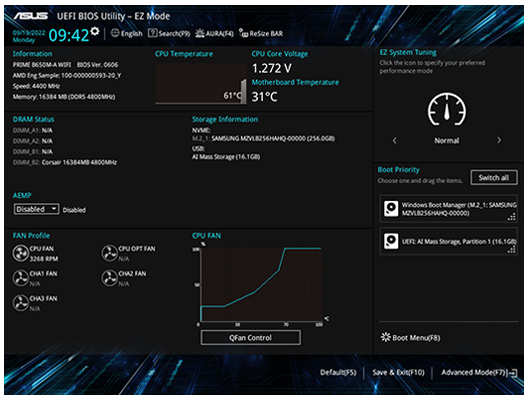Click the Switch all button
528x400 pixels.
click(494, 177)
